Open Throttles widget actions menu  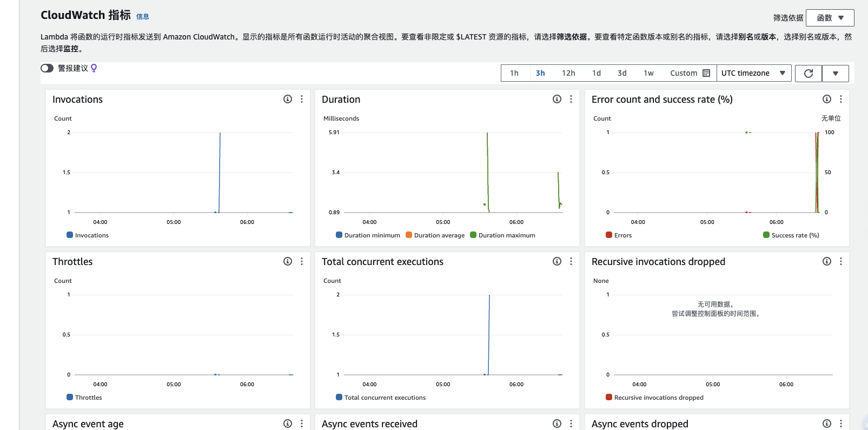click(x=302, y=261)
